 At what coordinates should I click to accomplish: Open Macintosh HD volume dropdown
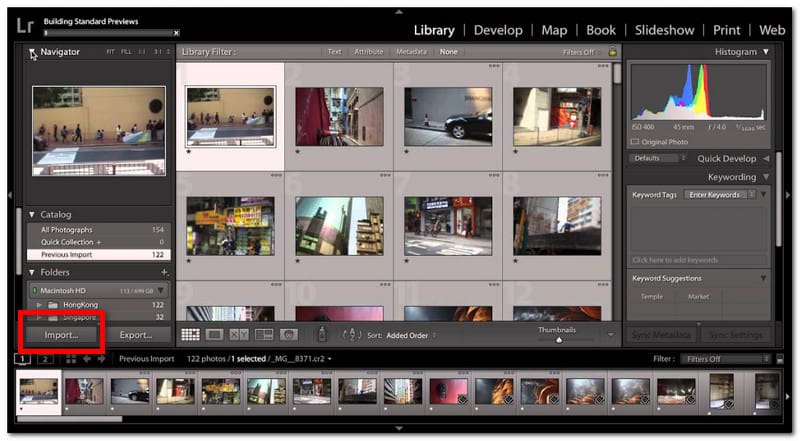tap(161, 290)
